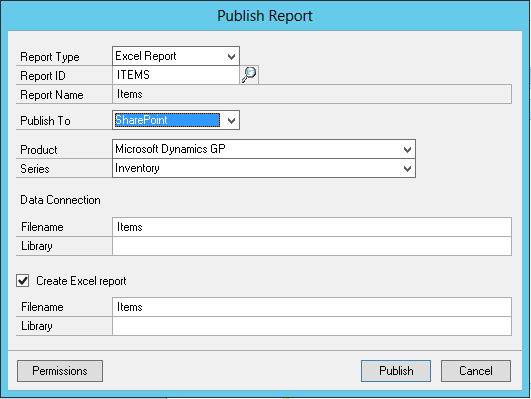Screen dimensions: 531x399
Task: Click the Excel report Library field
Action: [312, 326]
